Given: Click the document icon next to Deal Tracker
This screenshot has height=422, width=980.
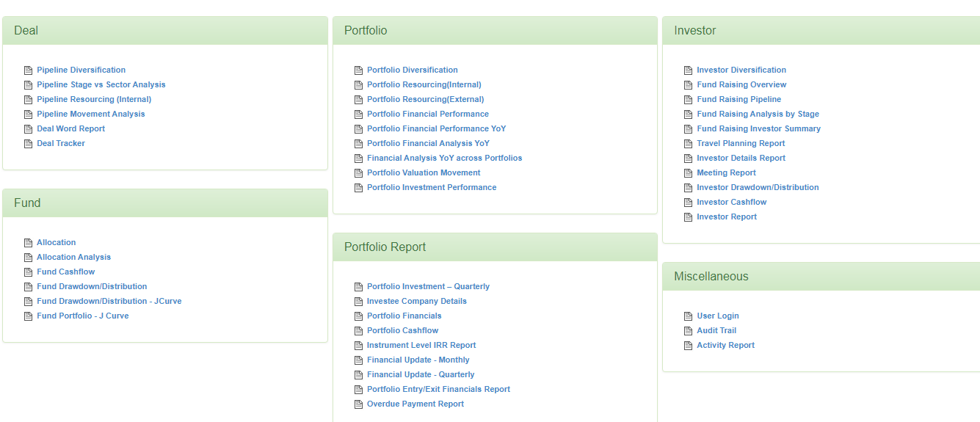Looking at the screenshot, I should coord(29,144).
